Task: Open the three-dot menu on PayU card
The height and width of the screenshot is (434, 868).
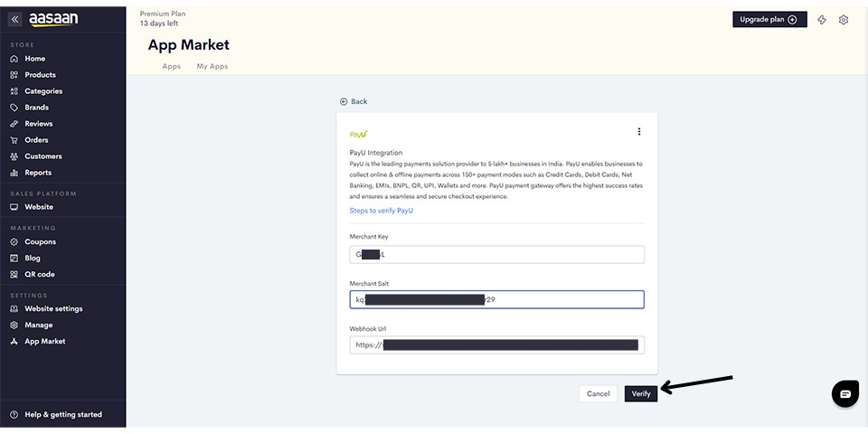Action: pyautogui.click(x=639, y=132)
